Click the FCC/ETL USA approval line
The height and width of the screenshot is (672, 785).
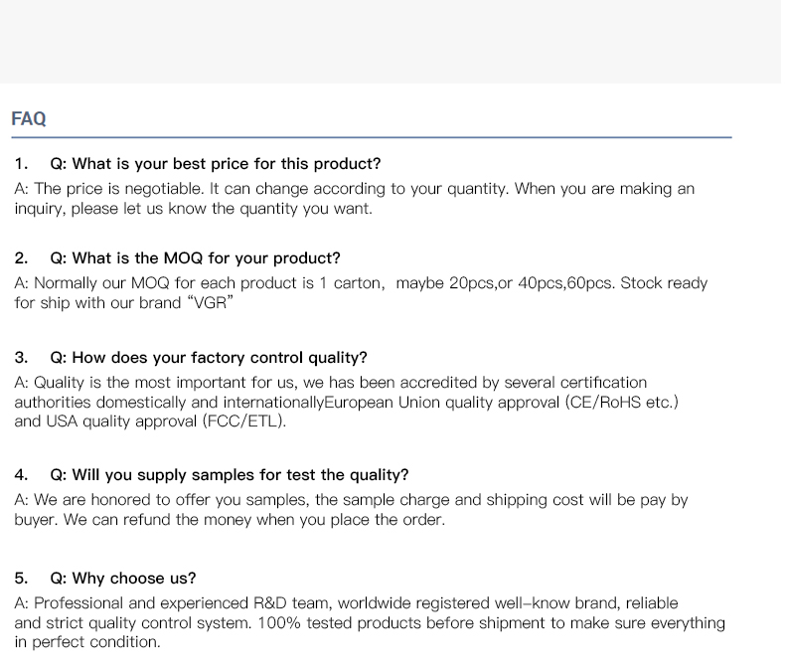coord(150,421)
